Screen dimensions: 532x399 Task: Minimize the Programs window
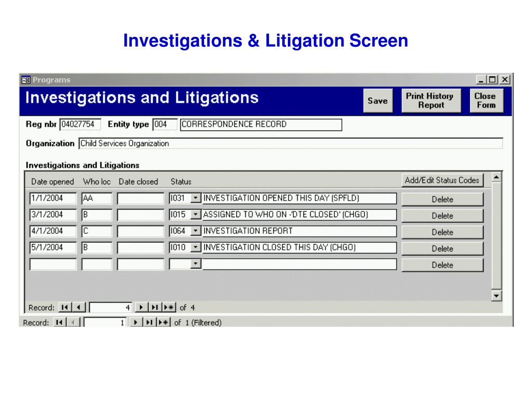coord(481,79)
